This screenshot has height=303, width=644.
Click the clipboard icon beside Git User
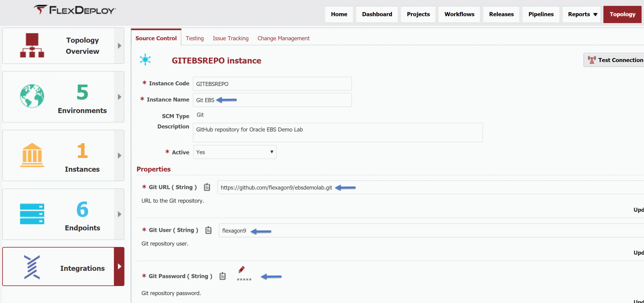tap(208, 230)
